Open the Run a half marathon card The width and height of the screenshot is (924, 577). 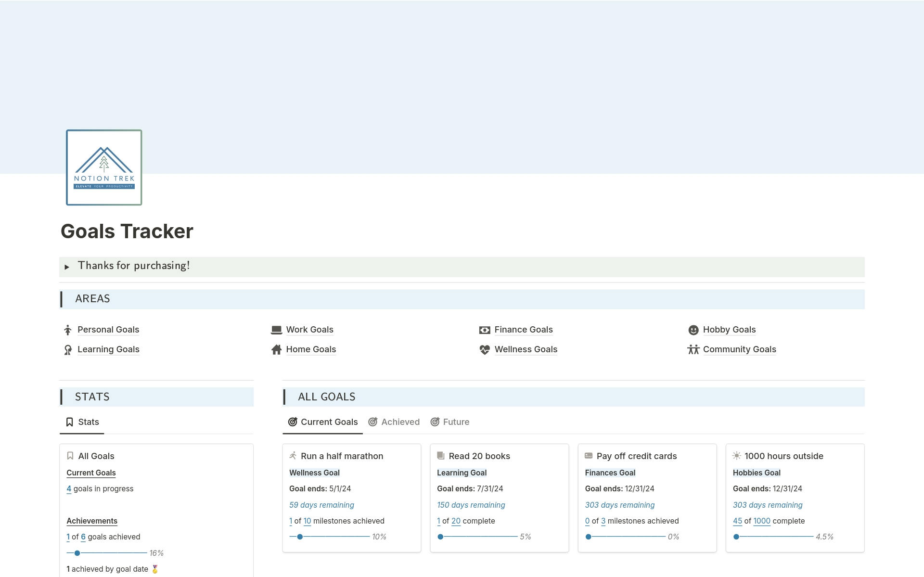tap(342, 456)
